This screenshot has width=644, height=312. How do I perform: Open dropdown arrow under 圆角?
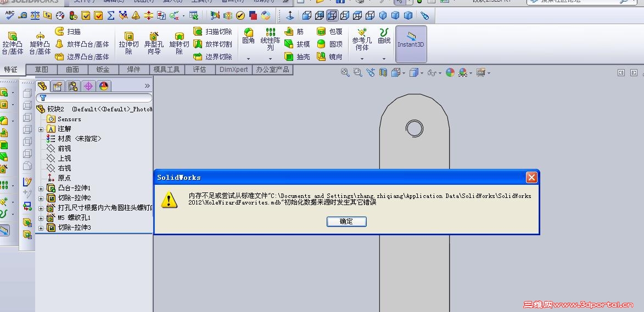click(x=248, y=59)
